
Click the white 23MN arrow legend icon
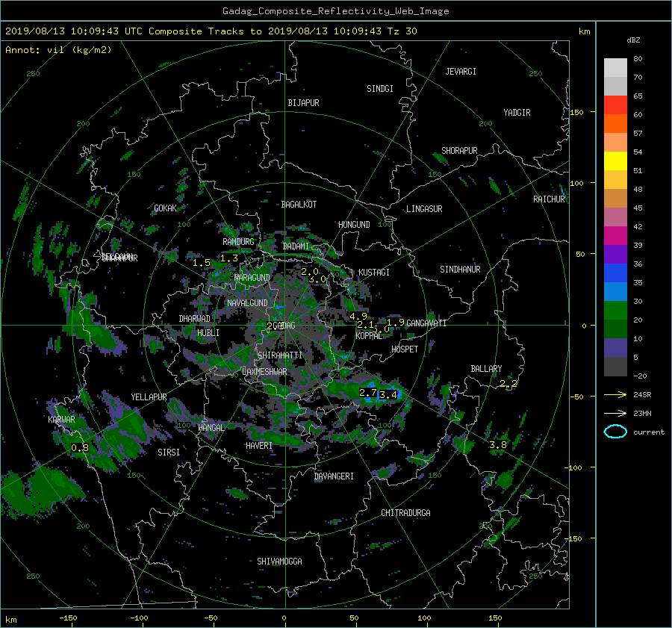(x=615, y=413)
